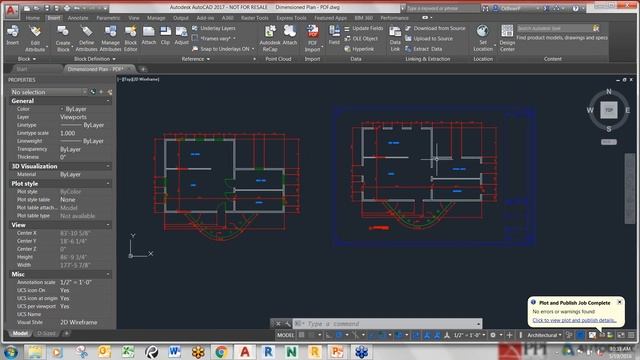The width and height of the screenshot is (640, 360).
Task: Switch to the Model layout tab
Action: (x=20, y=333)
